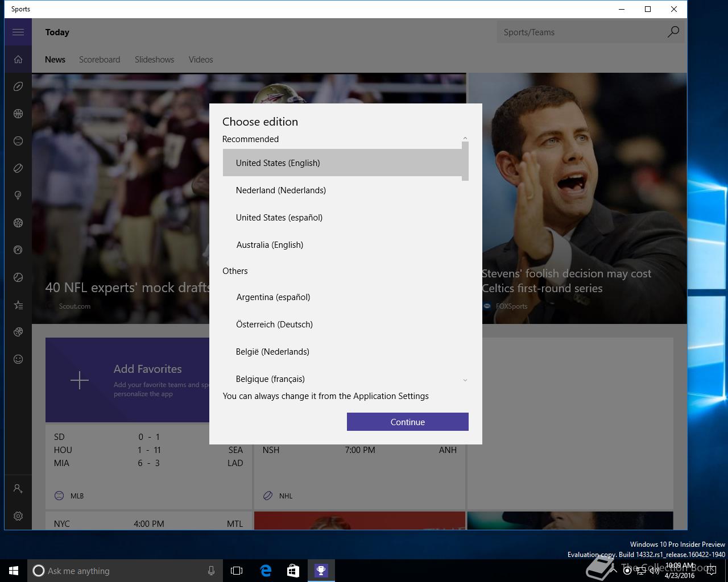Click the search magnifier icon
The image size is (728, 582).
pyautogui.click(x=673, y=32)
